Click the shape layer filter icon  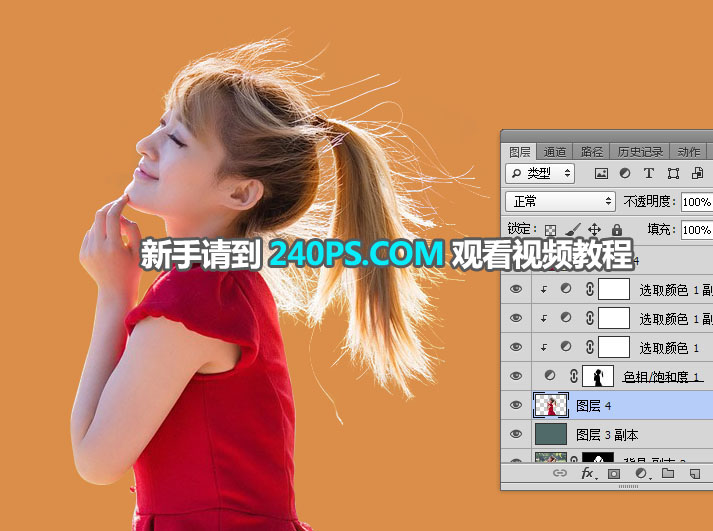pos(671,173)
